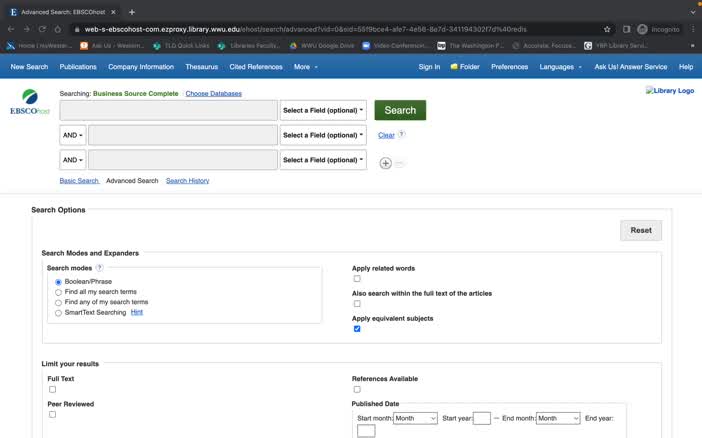Click the help icon next to Clear
This screenshot has height=438, width=702.
click(x=402, y=134)
